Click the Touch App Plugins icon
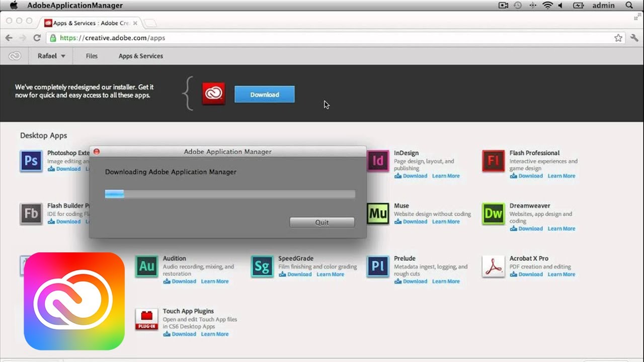Screen dimensions: 644x362 (x=146, y=319)
